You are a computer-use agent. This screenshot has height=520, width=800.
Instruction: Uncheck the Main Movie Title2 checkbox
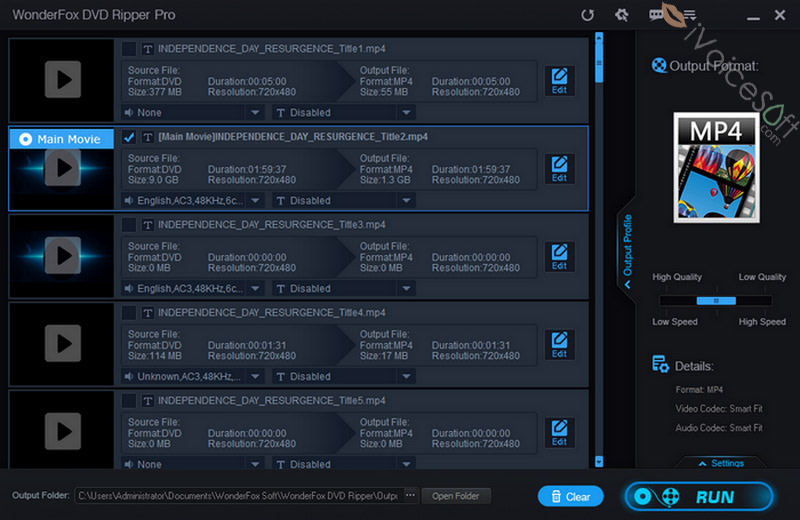click(x=129, y=137)
